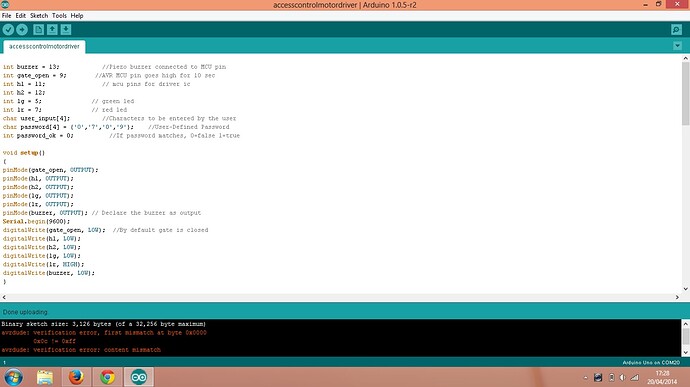This screenshot has height=387, width=690.
Task: Click the Arduino taskbar icon
Action: [x=139, y=377]
